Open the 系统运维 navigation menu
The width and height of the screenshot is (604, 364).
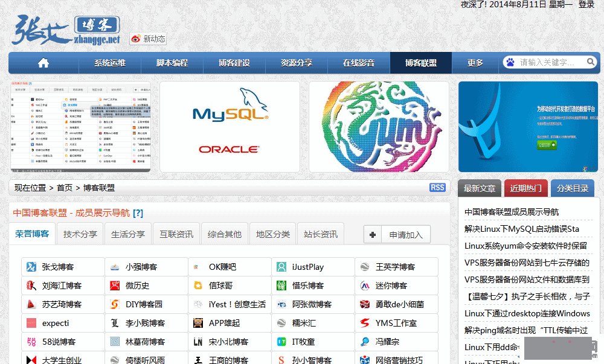(110, 63)
